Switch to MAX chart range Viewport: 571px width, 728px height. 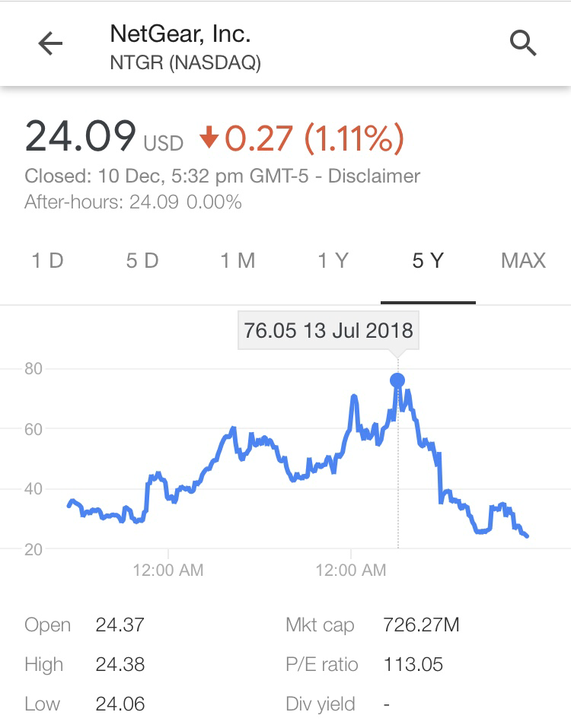[523, 260]
